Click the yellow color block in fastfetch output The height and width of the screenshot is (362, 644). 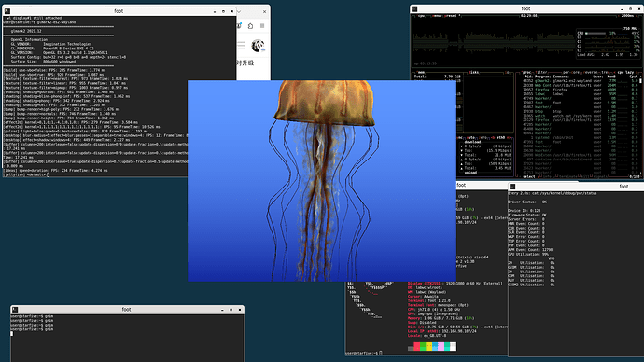point(428,347)
